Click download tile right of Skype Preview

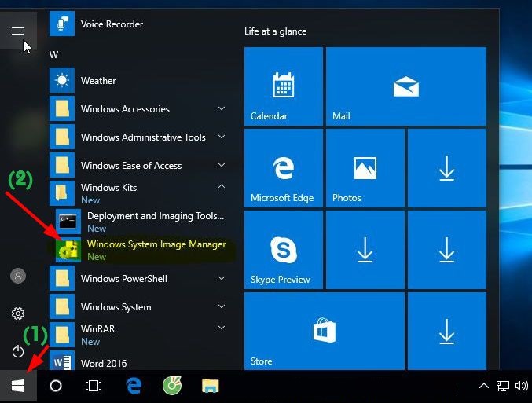coord(365,250)
